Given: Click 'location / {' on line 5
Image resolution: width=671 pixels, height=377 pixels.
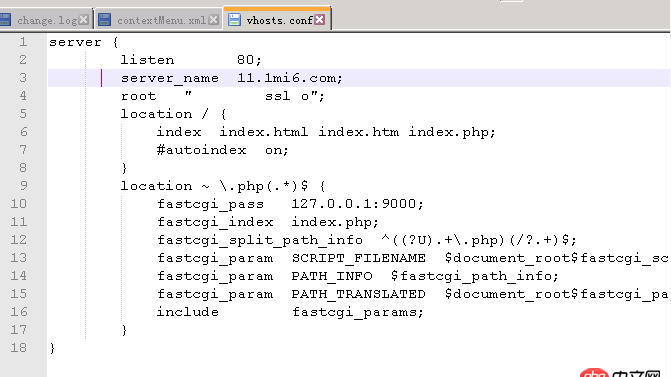Looking at the screenshot, I should [173, 114].
